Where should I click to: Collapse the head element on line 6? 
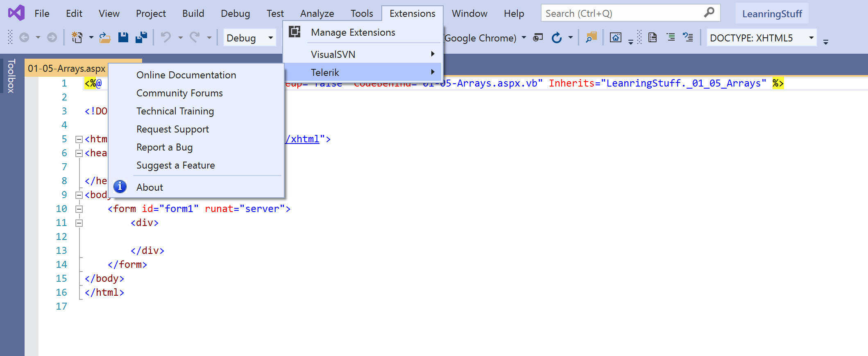tap(79, 153)
